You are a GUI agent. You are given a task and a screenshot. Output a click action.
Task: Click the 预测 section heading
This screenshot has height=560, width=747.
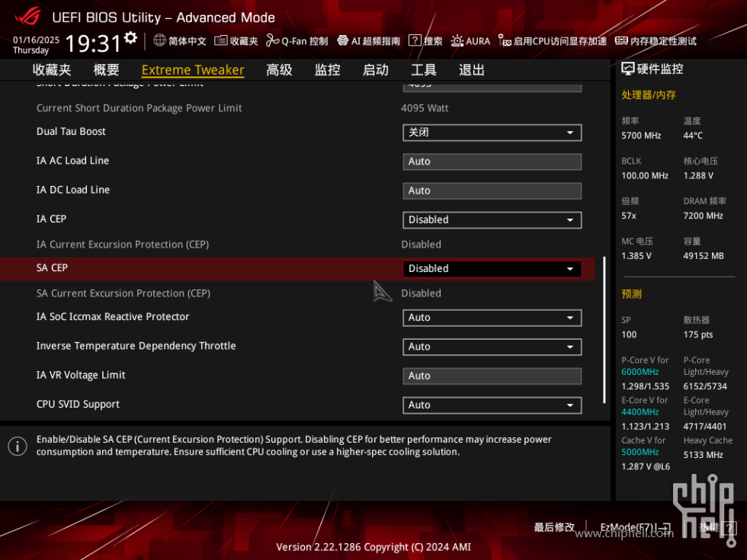(x=631, y=294)
